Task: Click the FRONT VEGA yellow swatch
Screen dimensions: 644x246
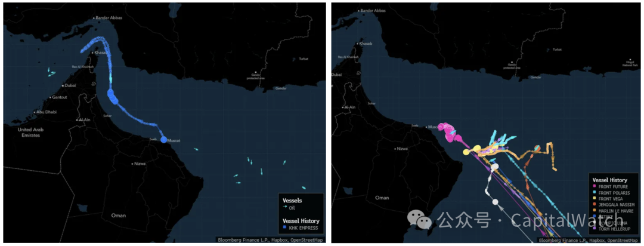Action: coord(595,199)
